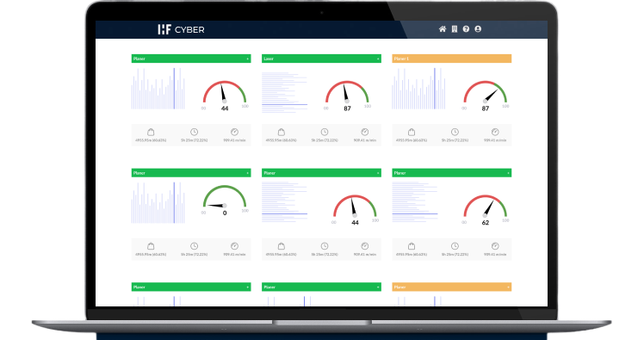The height and width of the screenshot is (340, 644).
Task: Click the speedometer icon in Laser card
Action: 365,132
